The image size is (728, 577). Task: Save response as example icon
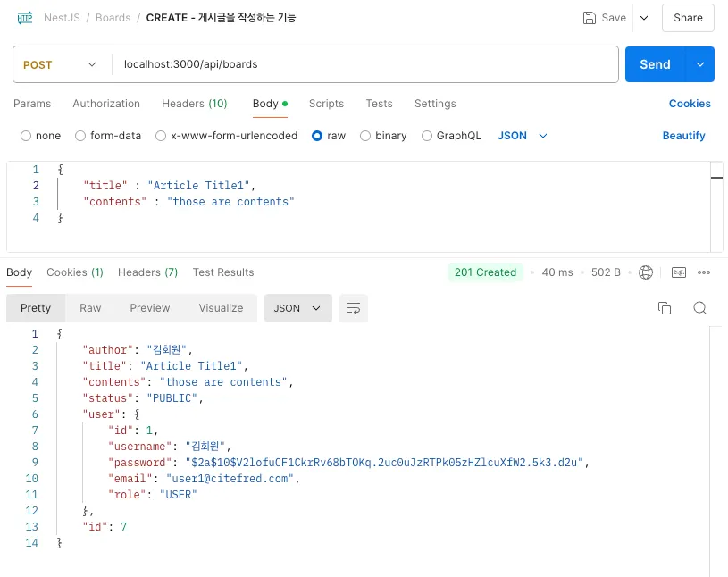click(x=678, y=272)
